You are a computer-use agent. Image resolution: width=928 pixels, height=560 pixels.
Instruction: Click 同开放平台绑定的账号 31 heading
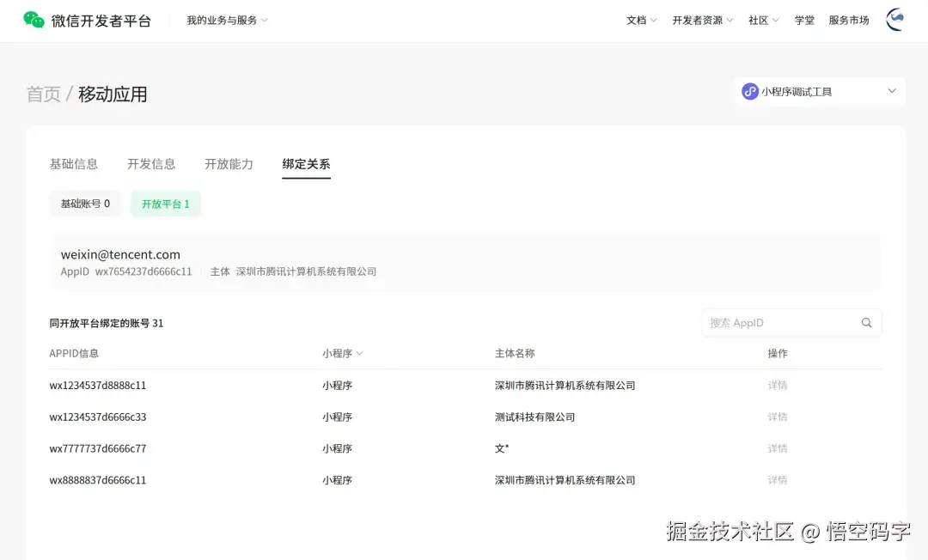[x=107, y=323]
